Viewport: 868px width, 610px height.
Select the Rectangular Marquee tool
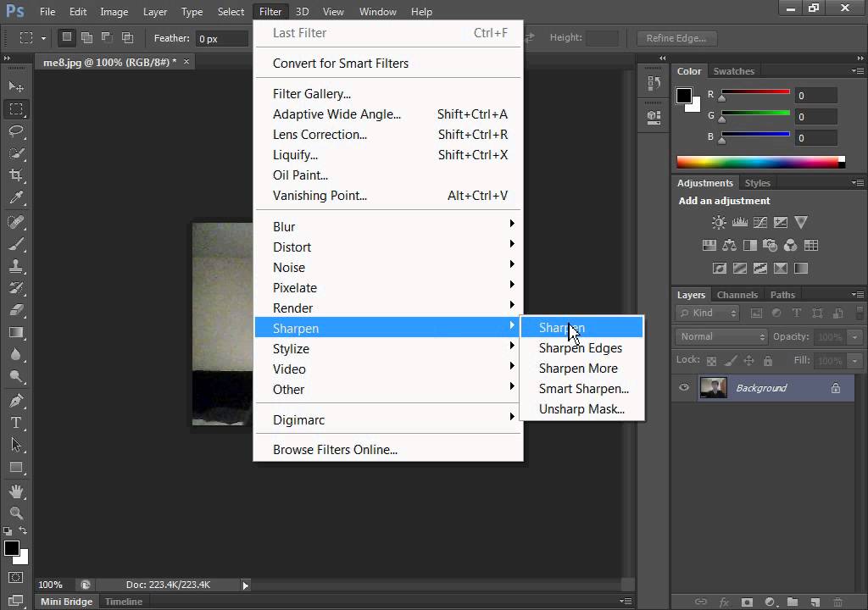pyautogui.click(x=16, y=109)
